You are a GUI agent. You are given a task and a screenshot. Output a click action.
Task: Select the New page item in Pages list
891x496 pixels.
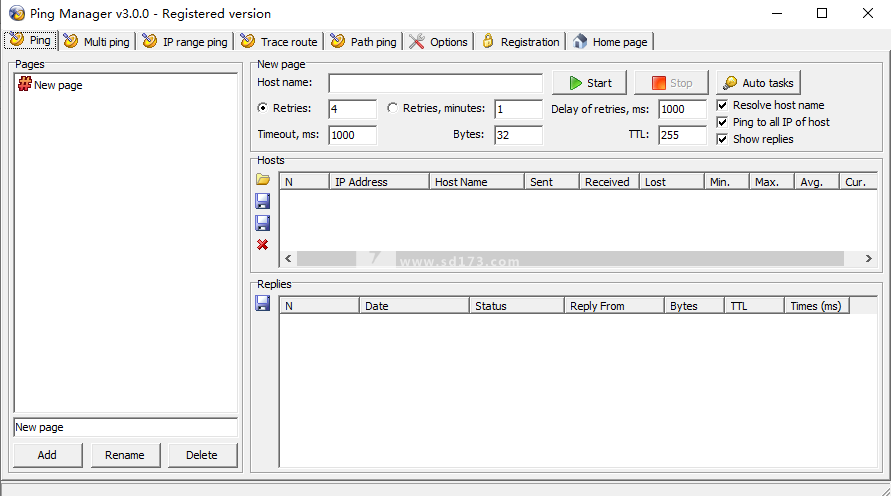click(x=57, y=86)
